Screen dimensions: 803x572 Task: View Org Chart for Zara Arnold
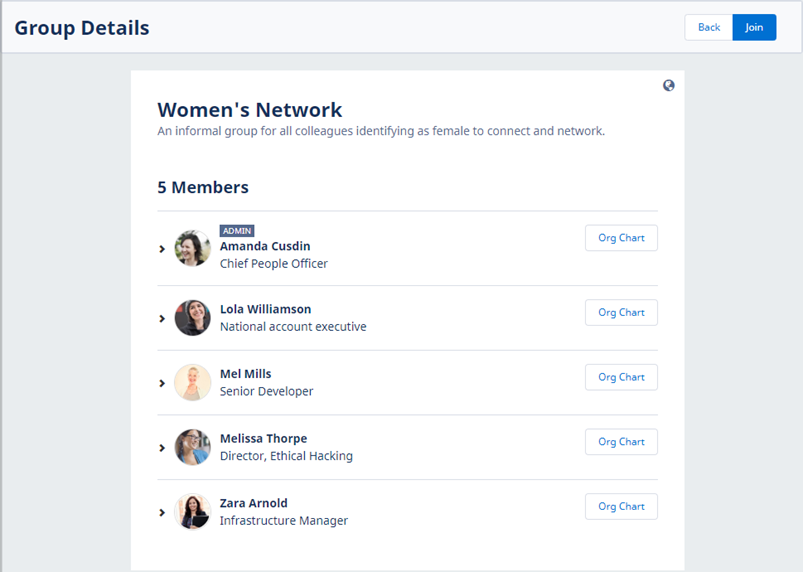coord(621,506)
